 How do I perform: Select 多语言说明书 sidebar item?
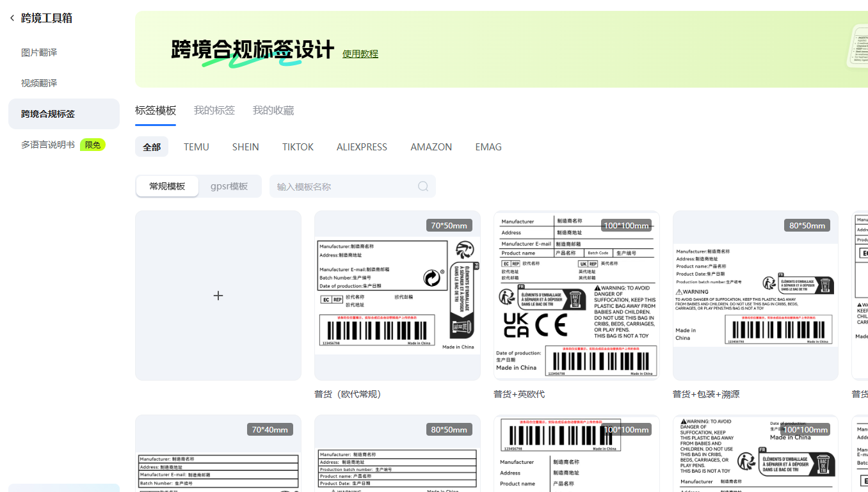click(48, 145)
